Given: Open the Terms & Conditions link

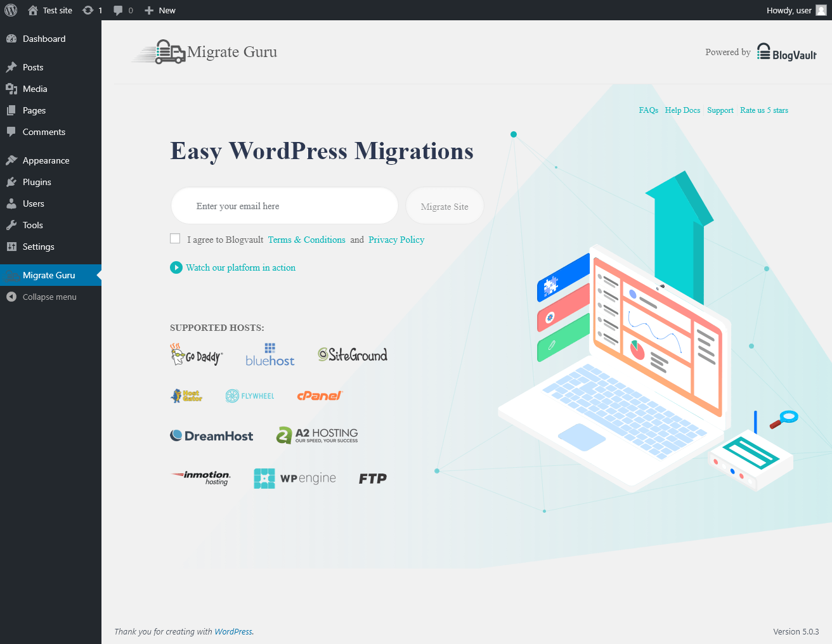Looking at the screenshot, I should tap(307, 240).
